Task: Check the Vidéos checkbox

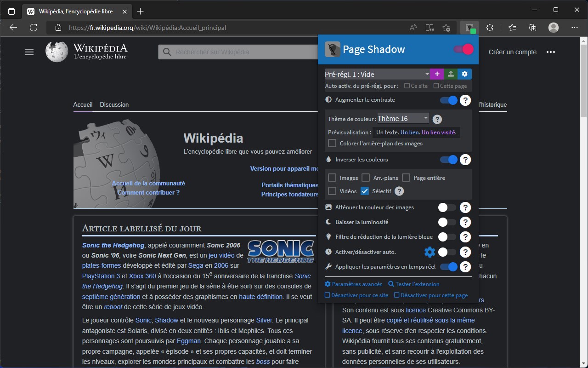Action: click(332, 191)
